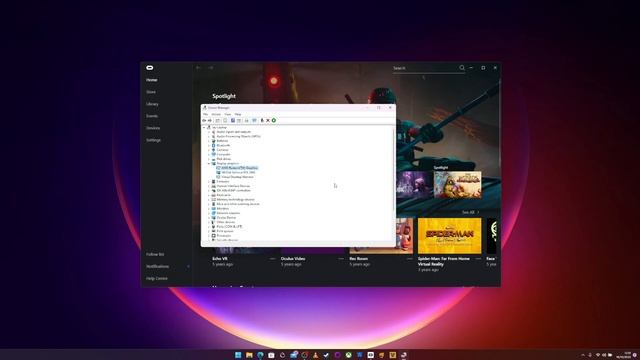Viewport: 640px width, 360px height.
Task: Open the View menu in Device Manager
Action: coord(227,114)
